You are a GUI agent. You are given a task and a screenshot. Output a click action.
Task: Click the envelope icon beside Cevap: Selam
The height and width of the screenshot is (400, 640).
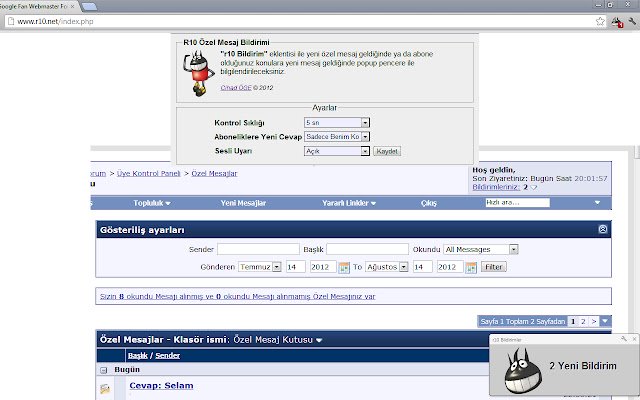[x=105, y=389]
